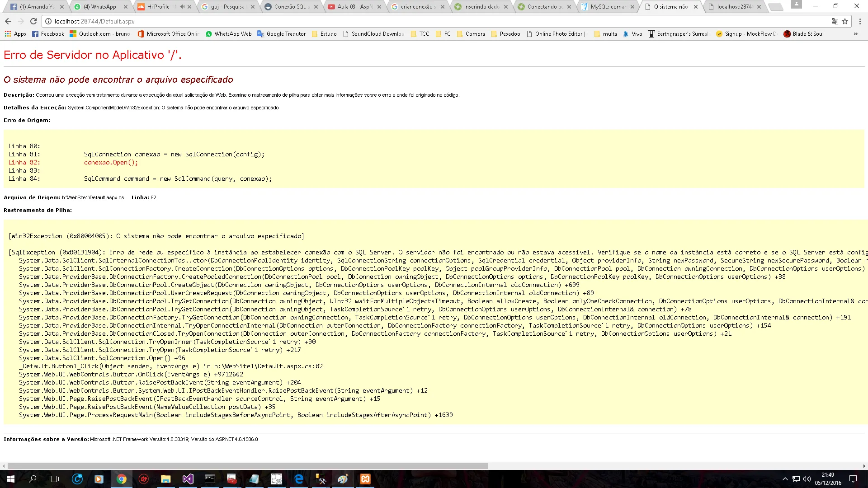Click the taskbar volume icon
The width and height of the screenshot is (868, 488).
coord(807,479)
